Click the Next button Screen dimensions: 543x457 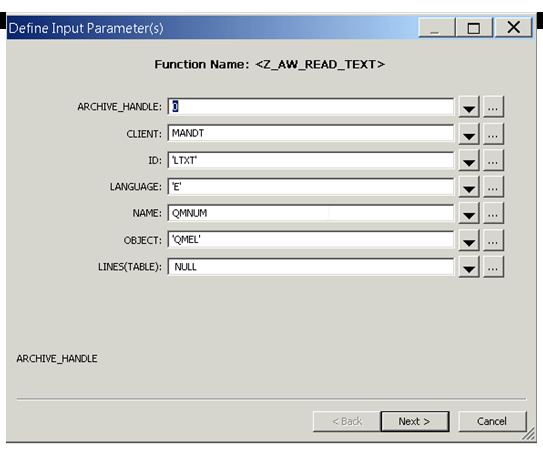[x=415, y=421]
